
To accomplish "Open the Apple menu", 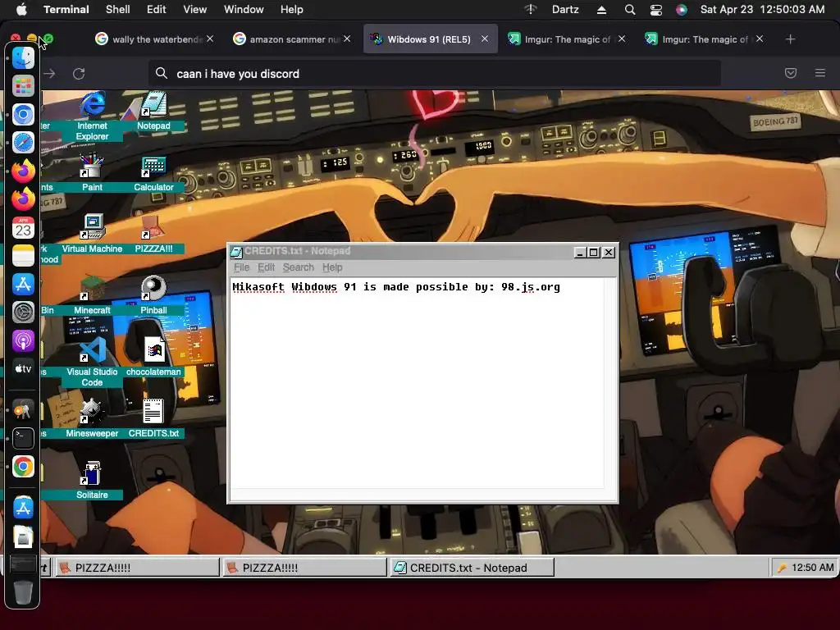I will click(x=21, y=9).
